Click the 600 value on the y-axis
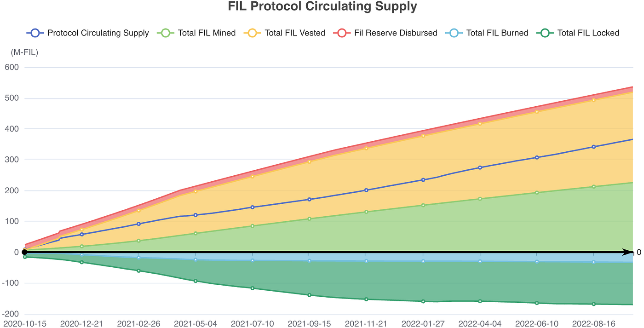The image size is (644, 328). (x=12, y=67)
